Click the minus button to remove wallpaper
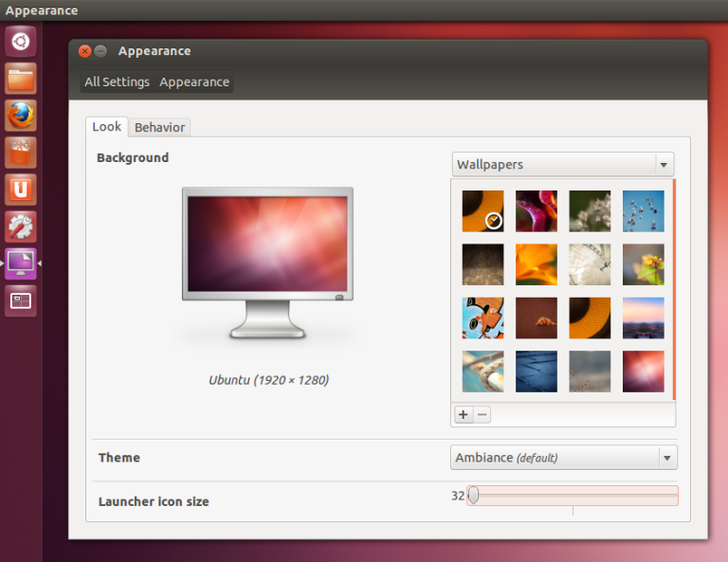Viewport: 728px width, 562px height. [x=482, y=414]
